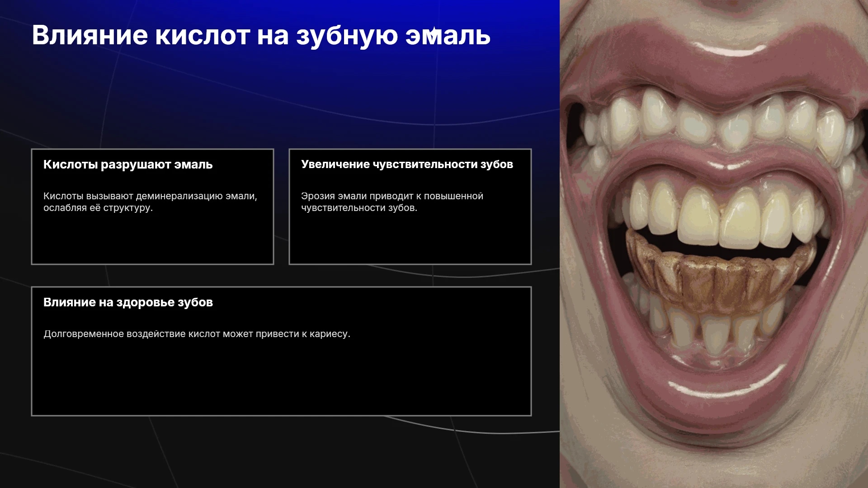Select the mouth illustration on the right
The height and width of the screenshot is (488, 868).
(714, 244)
